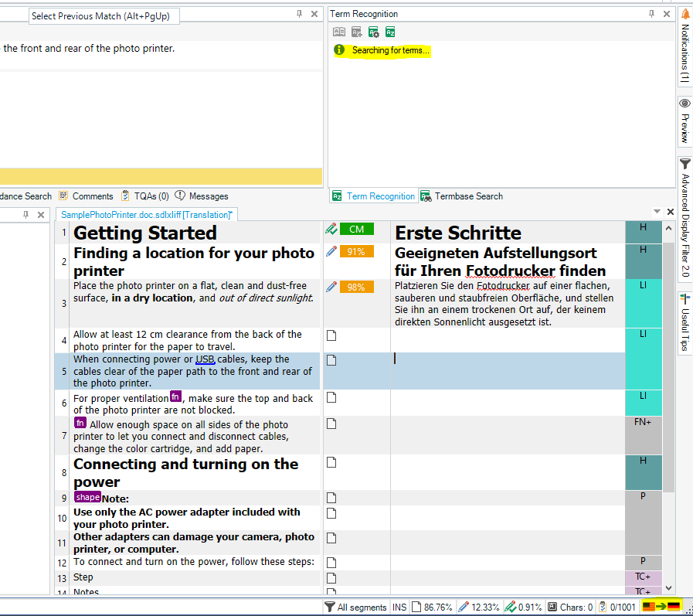Toggle INS insert mode in status bar
The width and height of the screenshot is (693, 616).
point(399,607)
